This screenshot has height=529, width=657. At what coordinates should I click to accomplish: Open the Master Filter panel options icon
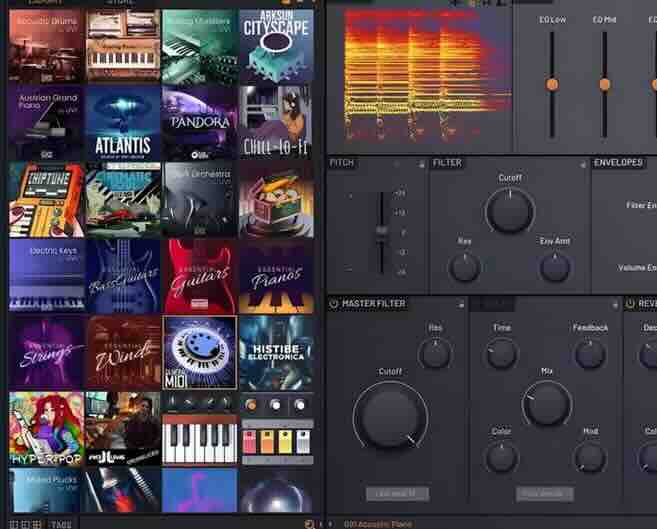(x=461, y=304)
